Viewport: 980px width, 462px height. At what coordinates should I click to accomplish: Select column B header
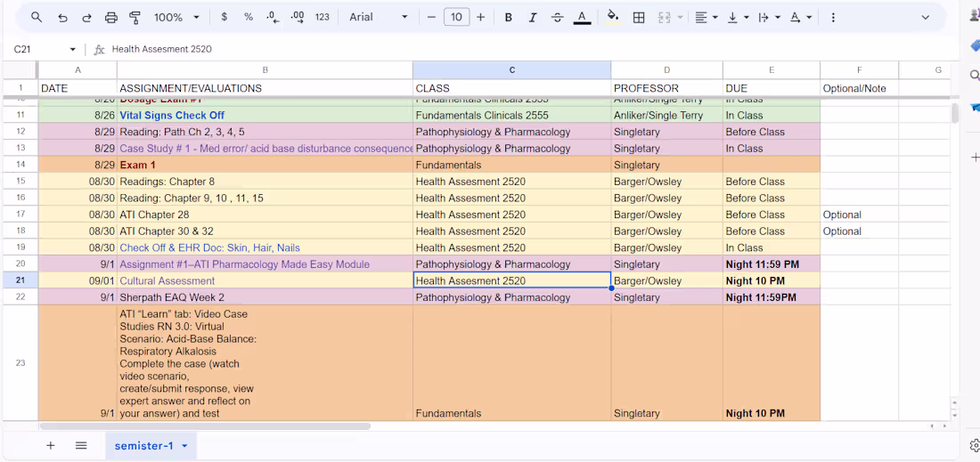point(265,70)
